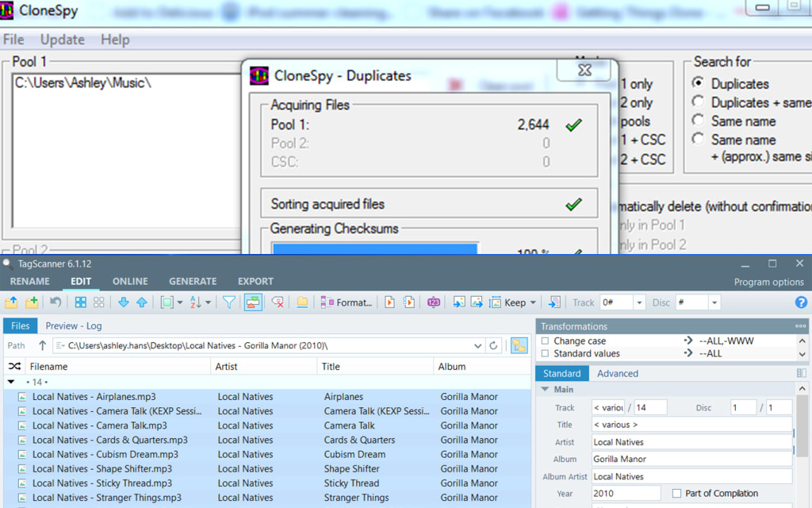This screenshot has width=812, height=508.
Task: Click Program options link
Action: click(768, 282)
